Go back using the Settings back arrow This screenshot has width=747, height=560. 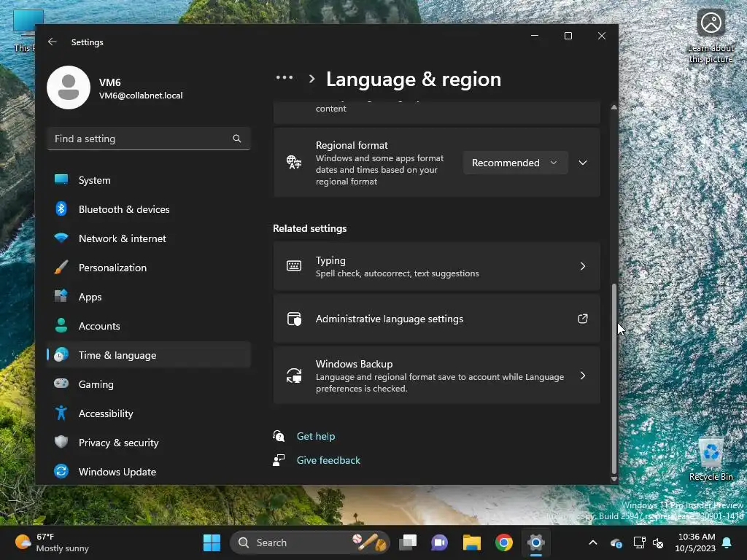tap(52, 42)
